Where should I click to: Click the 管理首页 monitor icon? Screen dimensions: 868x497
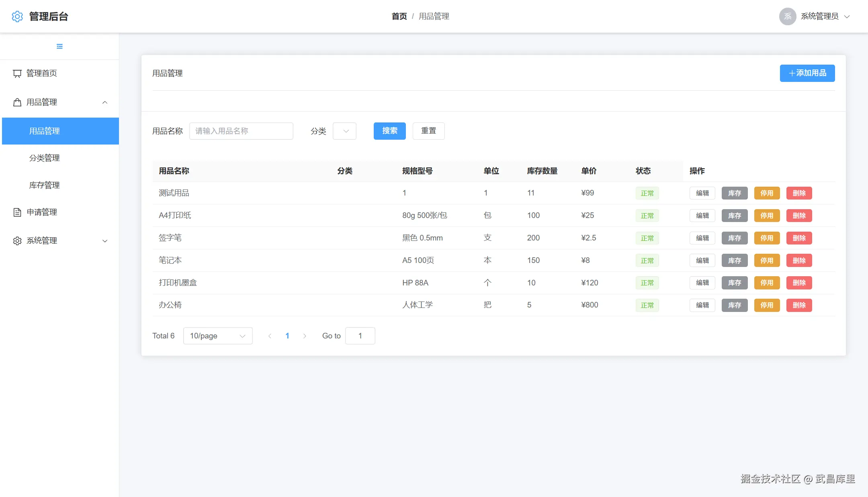tap(17, 73)
